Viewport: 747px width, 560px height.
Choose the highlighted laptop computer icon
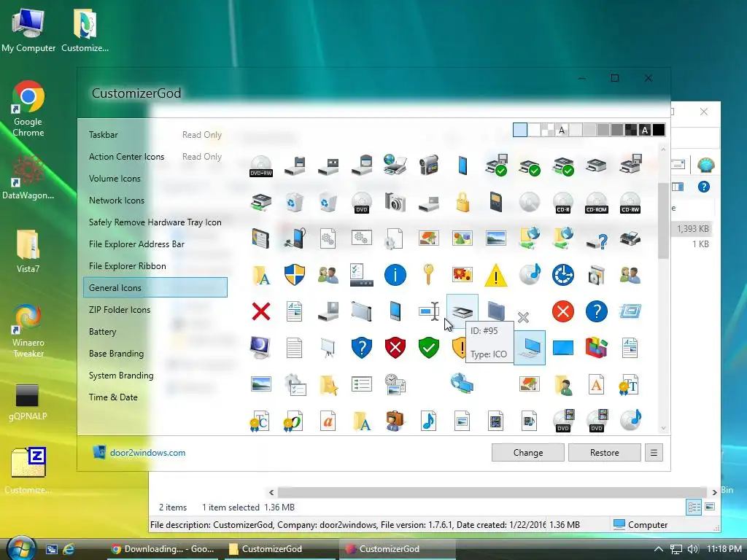coord(530,348)
